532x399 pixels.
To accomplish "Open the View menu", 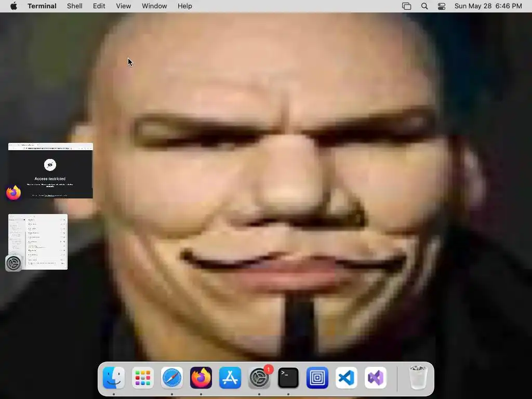I will pyautogui.click(x=124, y=6).
